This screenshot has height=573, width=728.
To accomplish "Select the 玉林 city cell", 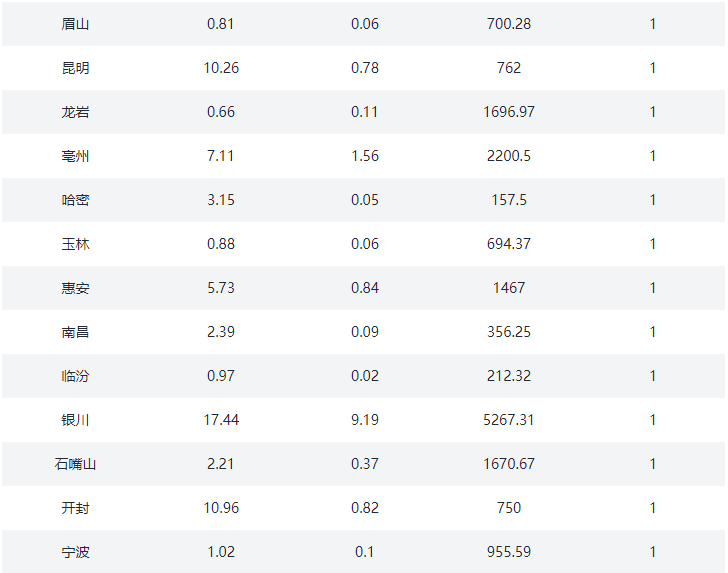I will [x=75, y=244].
